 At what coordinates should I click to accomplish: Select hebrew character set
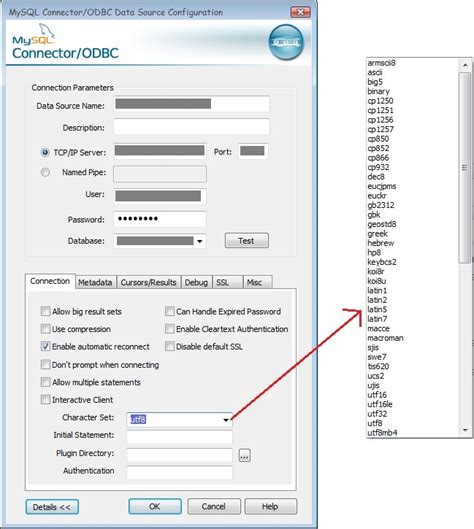click(381, 243)
